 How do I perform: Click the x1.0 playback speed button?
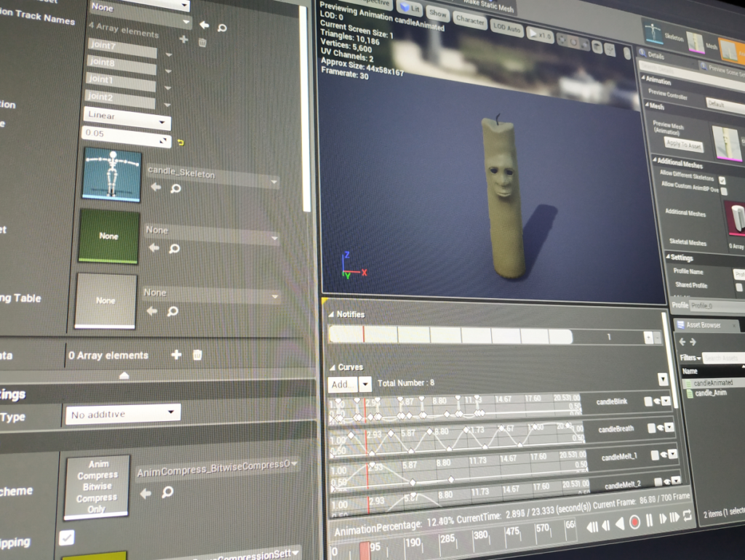click(541, 35)
